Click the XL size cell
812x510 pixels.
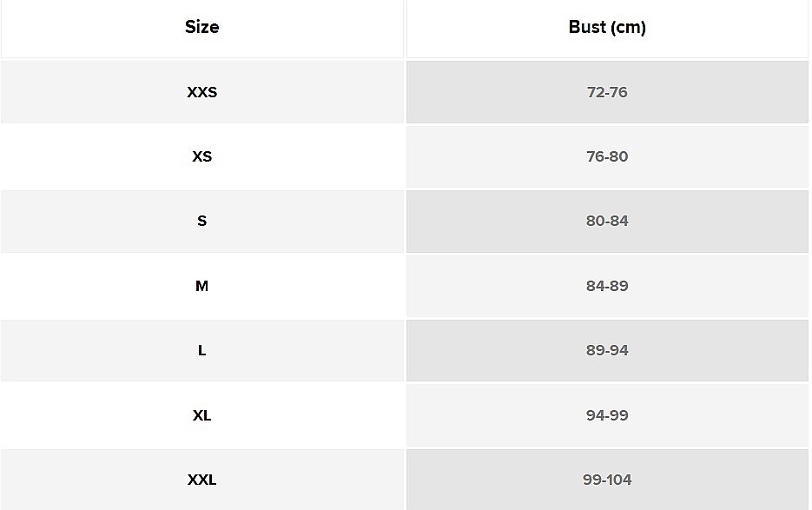tap(201, 415)
